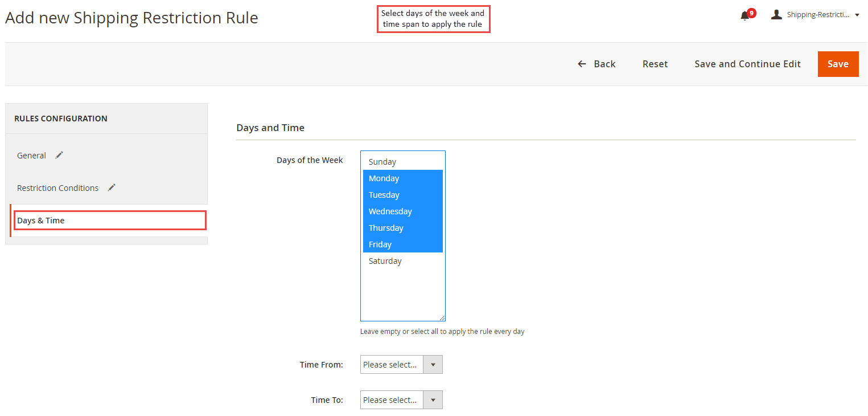Click Save and Continue Edit

pos(747,64)
